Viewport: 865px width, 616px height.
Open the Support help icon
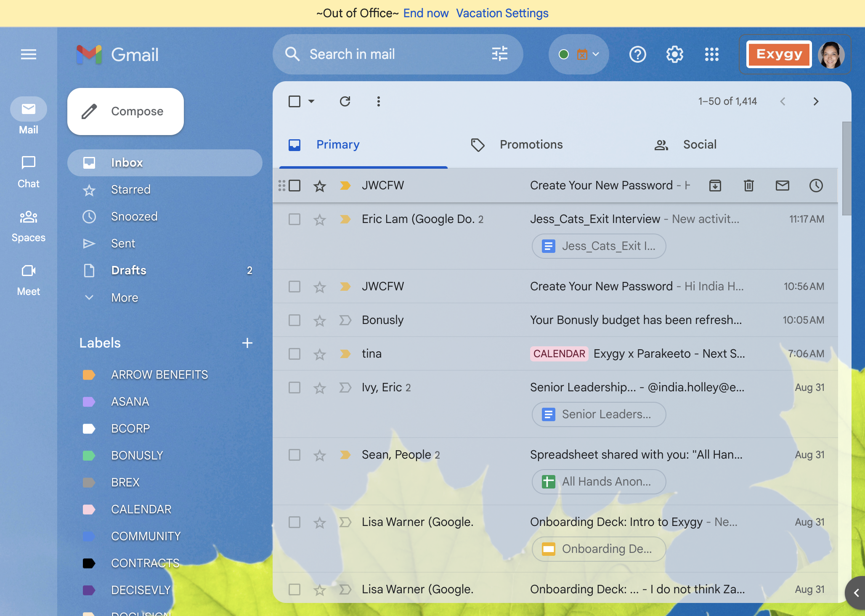pos(637,54)
